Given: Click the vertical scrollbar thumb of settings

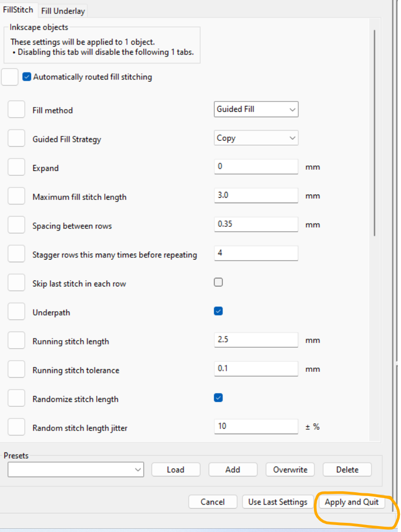Looking at the screenshot, I should point(375,133).
